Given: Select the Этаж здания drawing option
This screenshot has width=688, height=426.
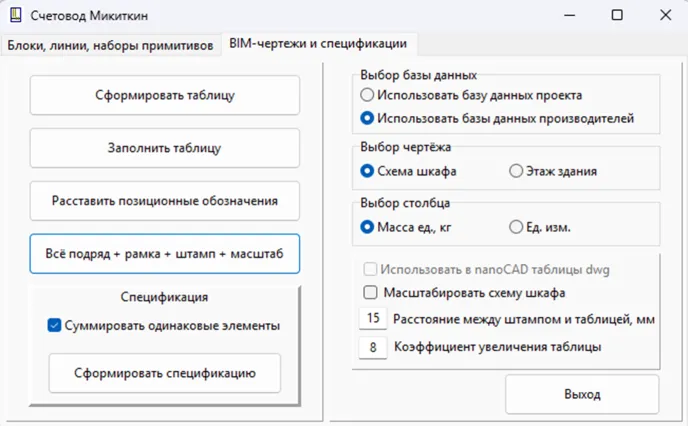Looking at the screenshot, I should tap(516, 171).
